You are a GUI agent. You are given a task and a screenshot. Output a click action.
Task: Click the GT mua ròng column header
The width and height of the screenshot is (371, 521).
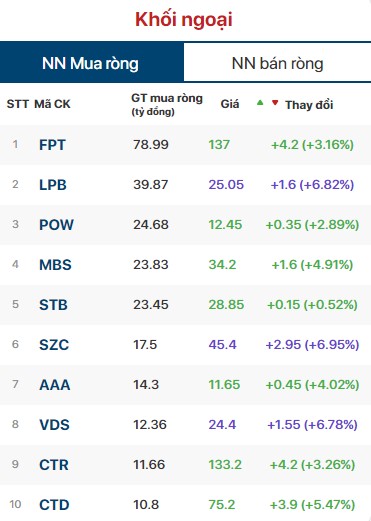coord(167,104)
